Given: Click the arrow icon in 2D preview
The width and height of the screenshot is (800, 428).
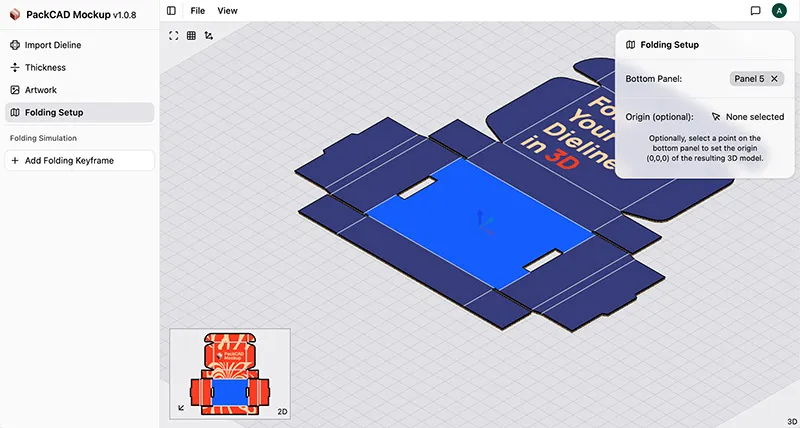Looking at the screenshot, I should coord(180,407).
